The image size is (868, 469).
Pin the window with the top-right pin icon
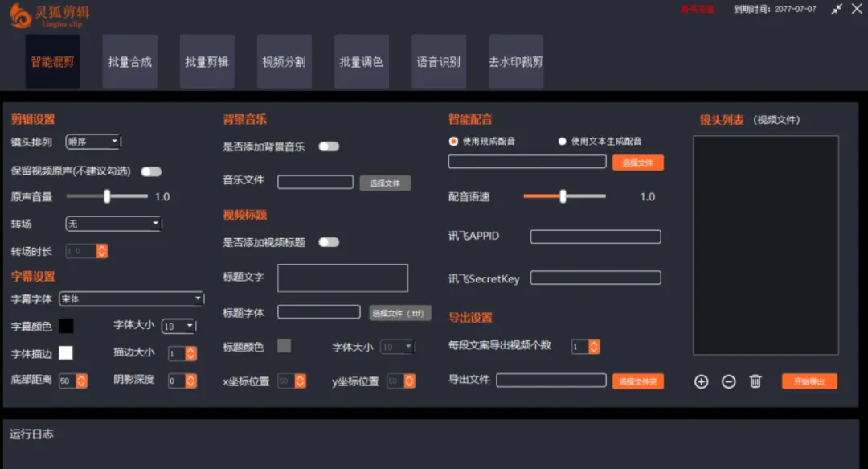tap(836, 10)
